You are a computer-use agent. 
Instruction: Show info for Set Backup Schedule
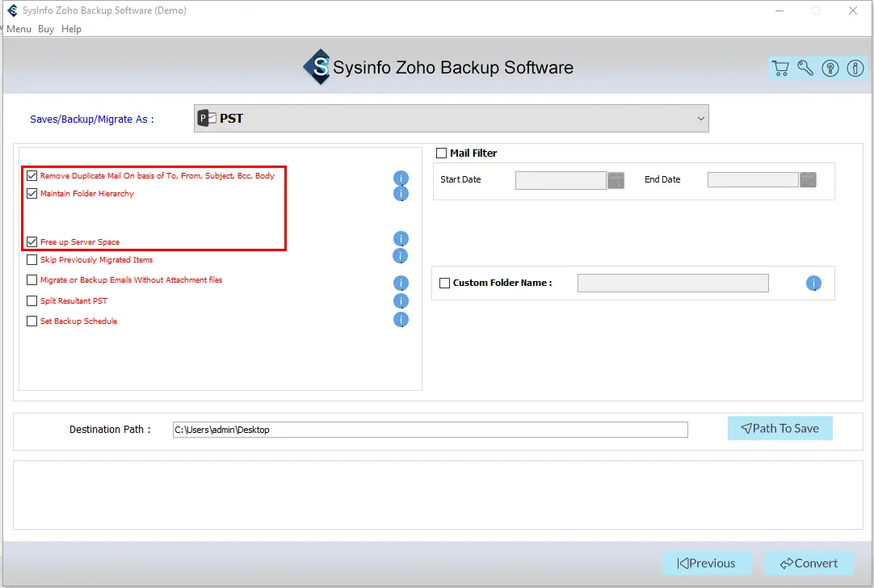coord(401,319)
